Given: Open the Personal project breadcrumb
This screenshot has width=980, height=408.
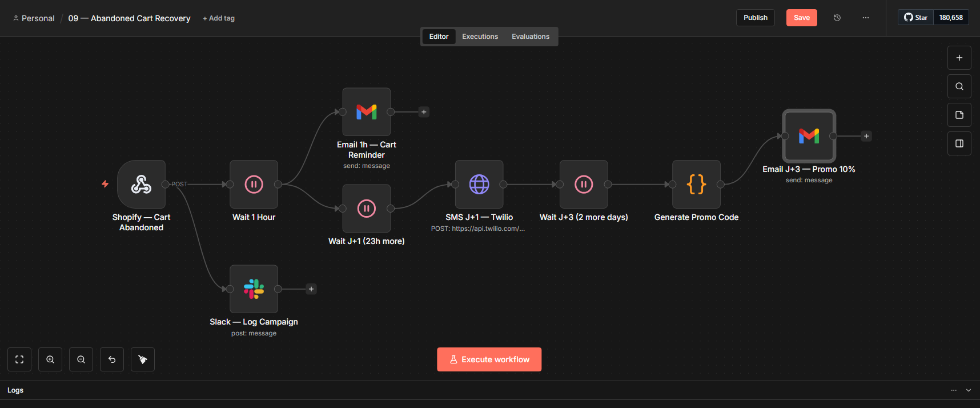Looking at the screenshot, I should coord(34,18).
